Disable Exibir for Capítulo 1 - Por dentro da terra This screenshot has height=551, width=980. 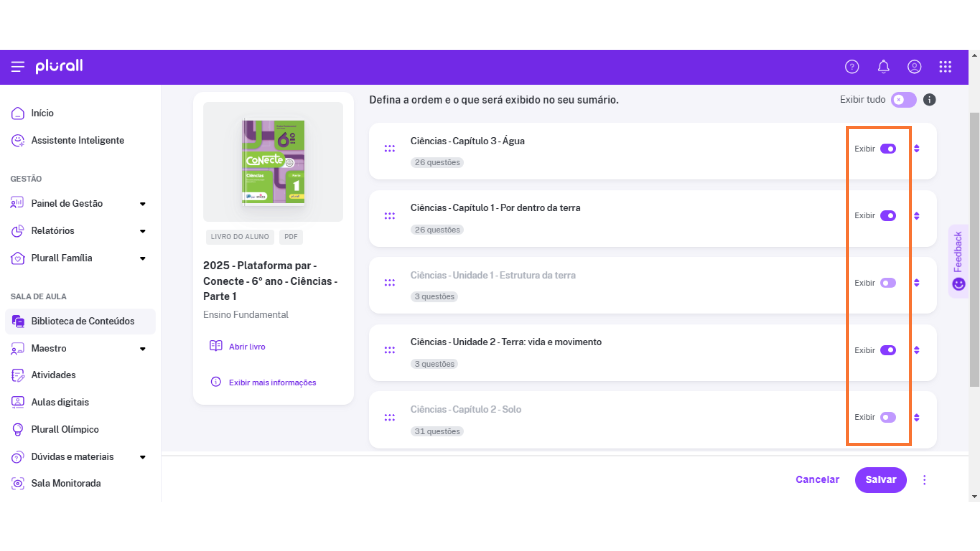[x=888, y=216]
